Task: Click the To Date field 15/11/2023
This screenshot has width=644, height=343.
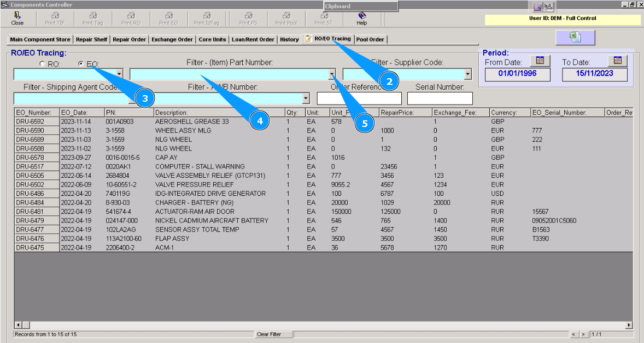Action: [x=595, y=74]
